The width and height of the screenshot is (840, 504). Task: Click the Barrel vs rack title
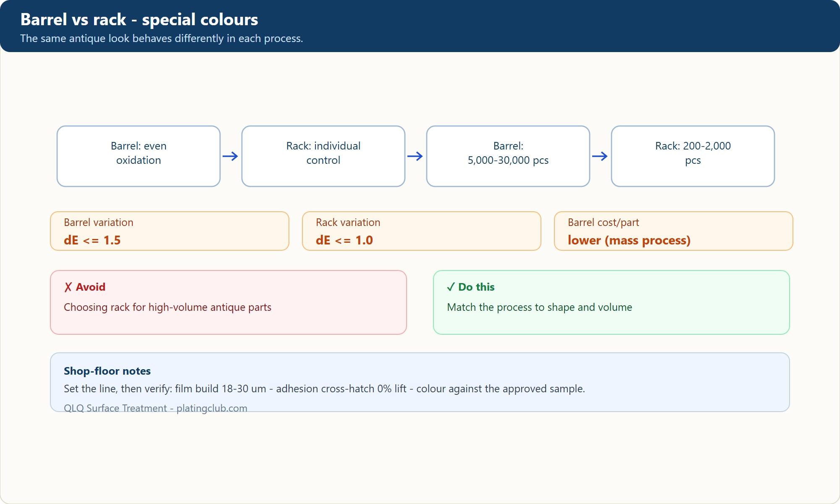139,20
